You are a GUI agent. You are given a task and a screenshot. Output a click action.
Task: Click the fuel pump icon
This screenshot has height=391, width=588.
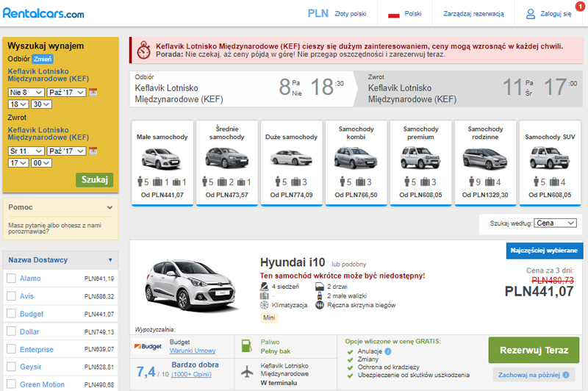[x=246, y=345]
